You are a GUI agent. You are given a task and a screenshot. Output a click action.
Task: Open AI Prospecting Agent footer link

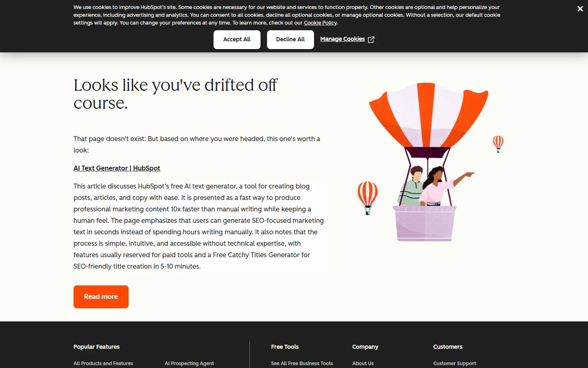(x=189, y=363)
